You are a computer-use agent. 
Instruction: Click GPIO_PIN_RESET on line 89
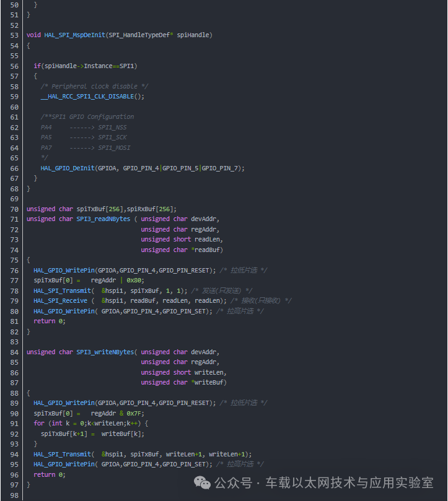tap(184, 403)
